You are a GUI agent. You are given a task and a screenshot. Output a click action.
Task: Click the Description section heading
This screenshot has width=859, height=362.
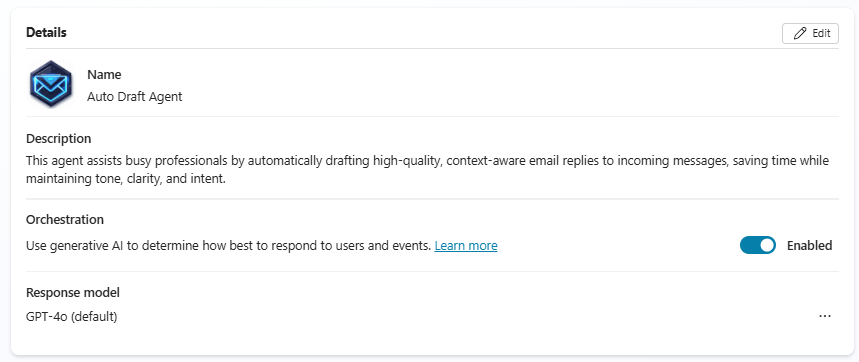click(x=59, y=139)
